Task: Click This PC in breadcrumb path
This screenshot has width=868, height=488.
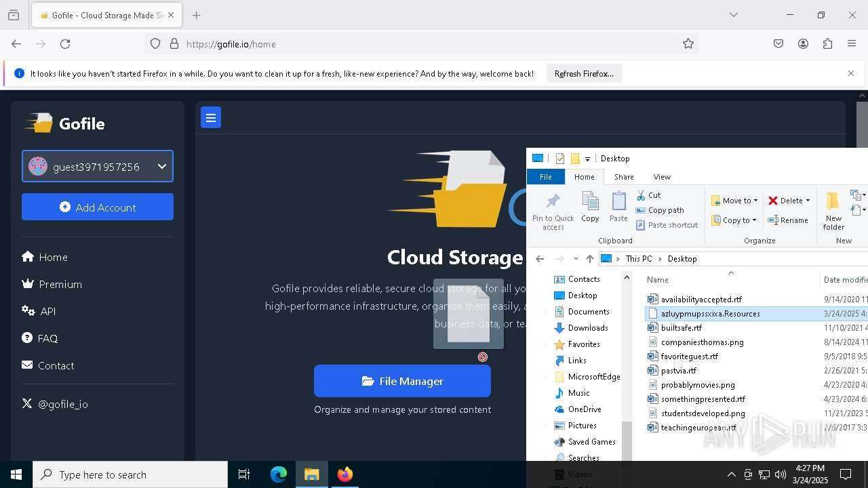Action: (639, 259)
